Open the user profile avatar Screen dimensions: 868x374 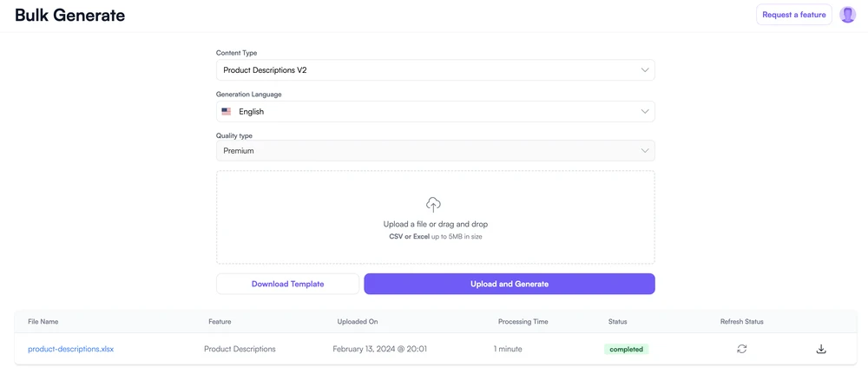point(847,15)
